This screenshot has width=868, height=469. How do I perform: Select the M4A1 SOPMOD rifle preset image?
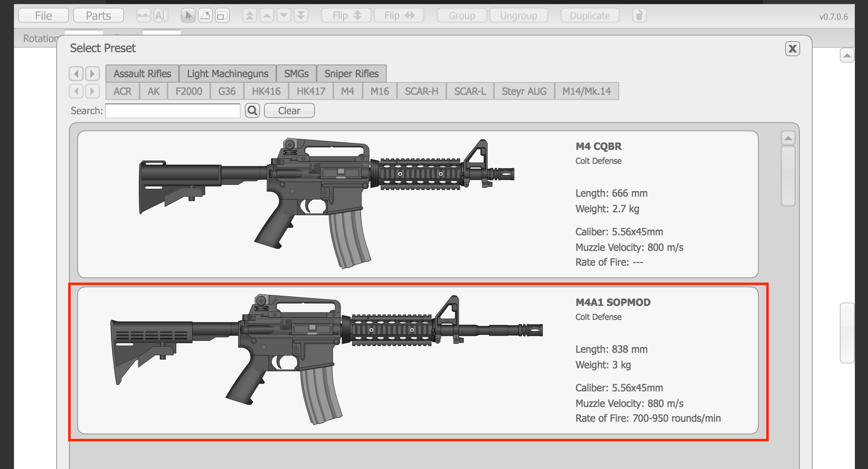point(326,360)
